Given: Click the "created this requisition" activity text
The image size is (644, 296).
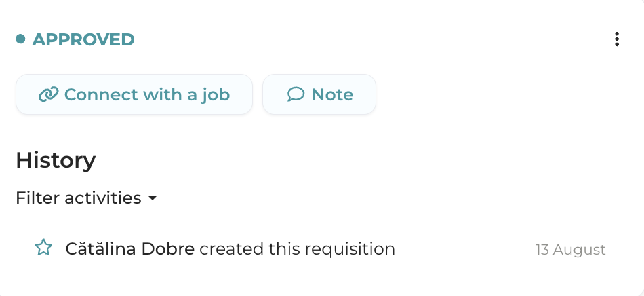Looking at the screenshot, I should (x=297, y=248).
